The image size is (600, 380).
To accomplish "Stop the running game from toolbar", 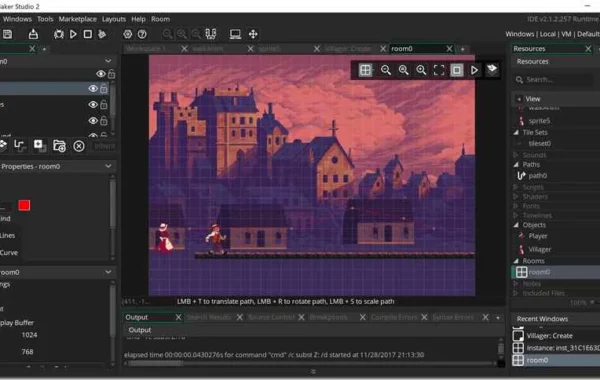I will point(88,34).
